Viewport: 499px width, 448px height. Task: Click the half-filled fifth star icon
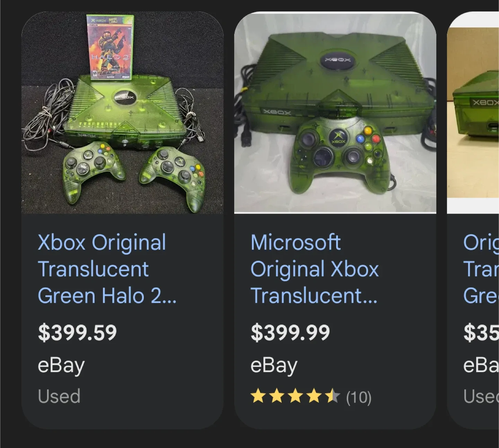tap(332, 396)
